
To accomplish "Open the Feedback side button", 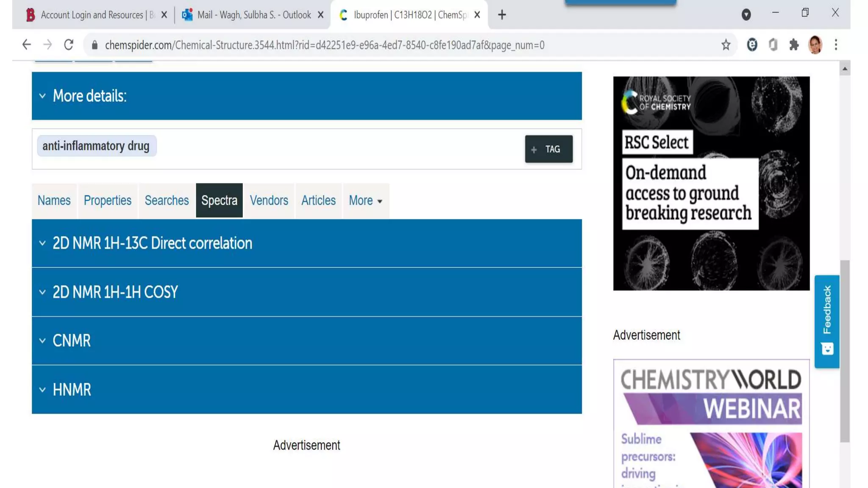I will 826,321.
